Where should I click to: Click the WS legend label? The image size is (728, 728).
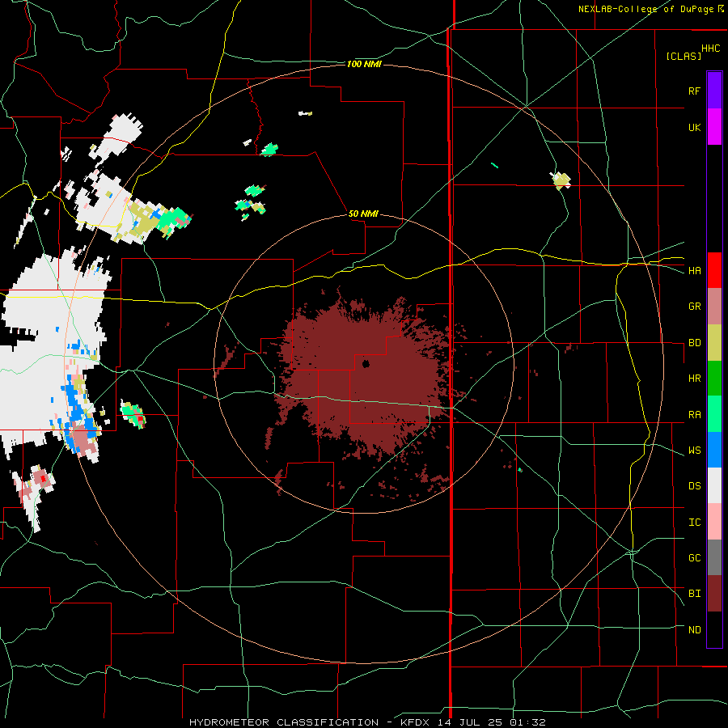click(694, 451)
